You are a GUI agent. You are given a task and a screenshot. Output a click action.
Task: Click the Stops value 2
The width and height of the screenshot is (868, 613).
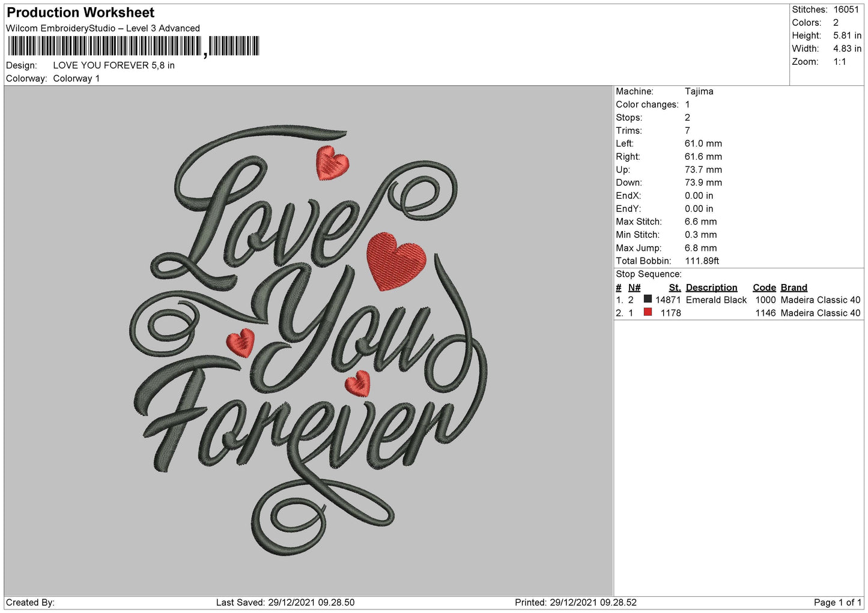(687, 118)
